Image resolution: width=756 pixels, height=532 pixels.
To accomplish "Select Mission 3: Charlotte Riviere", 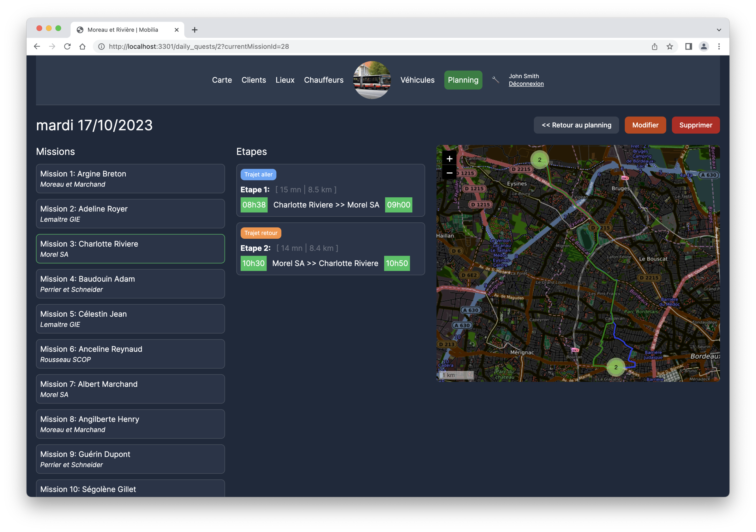I will [130, 249].
